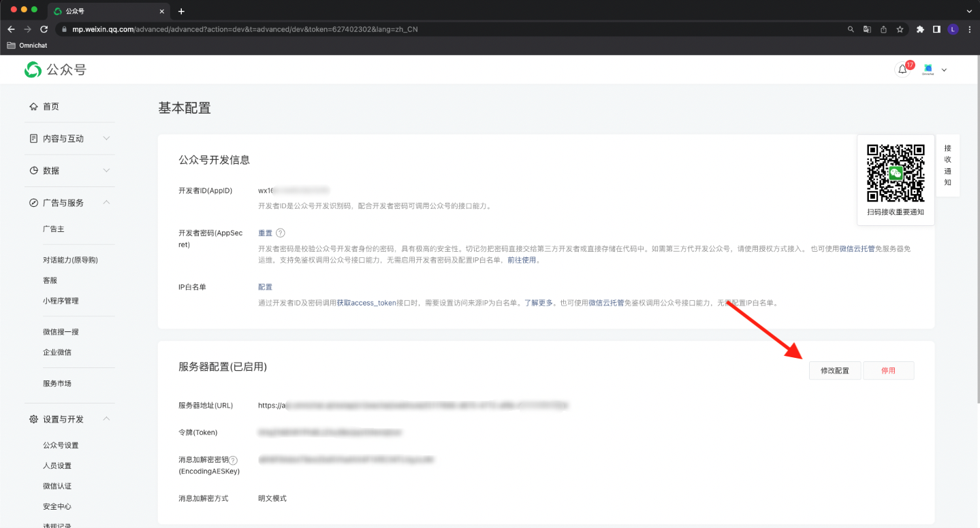This screenshot has width=980, height=528.
Task: Click the browser reload icon
Action: (x=44, y=29)
